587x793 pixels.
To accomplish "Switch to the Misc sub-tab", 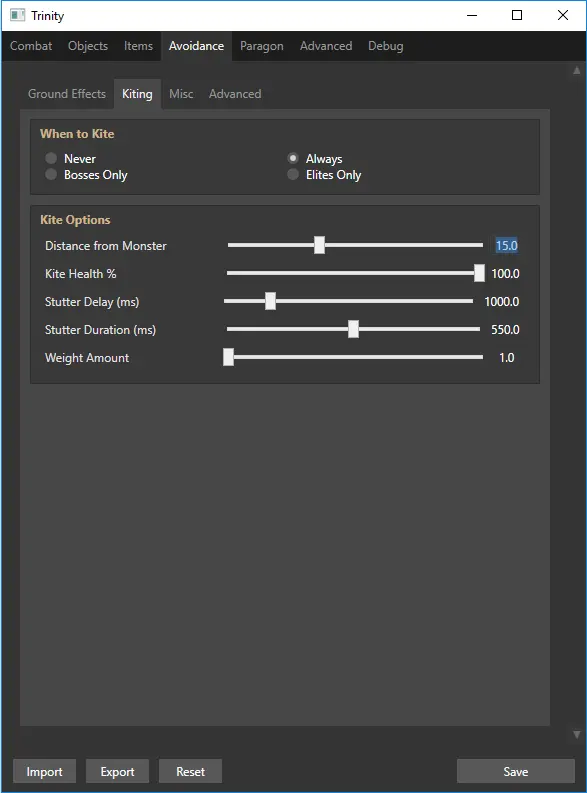I will point(181,94).
